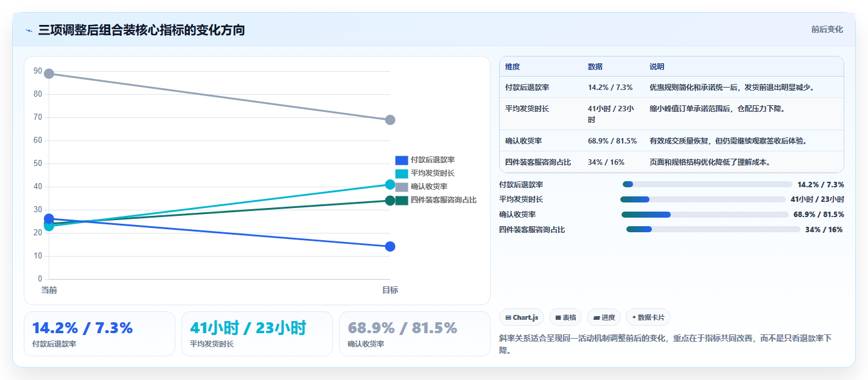
Task: Toggle the 四件装客服咨询占比 legend color box
Action: point(401,200)
